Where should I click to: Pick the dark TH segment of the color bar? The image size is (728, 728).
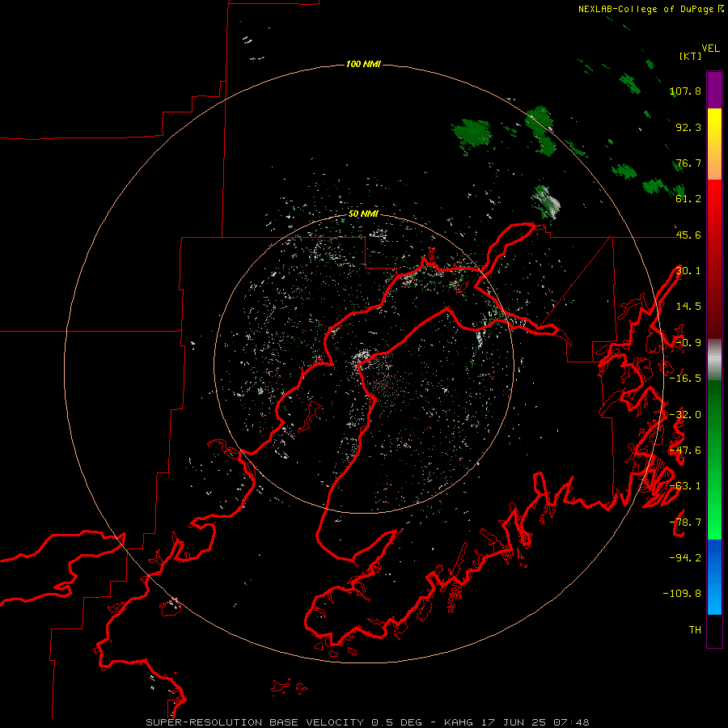pos(714,631)
